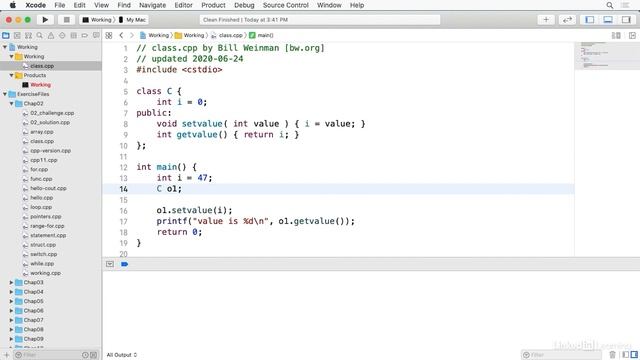Show the console pane
The height and width of the screenshot is (360, 640).
click(x=634, y=355)
